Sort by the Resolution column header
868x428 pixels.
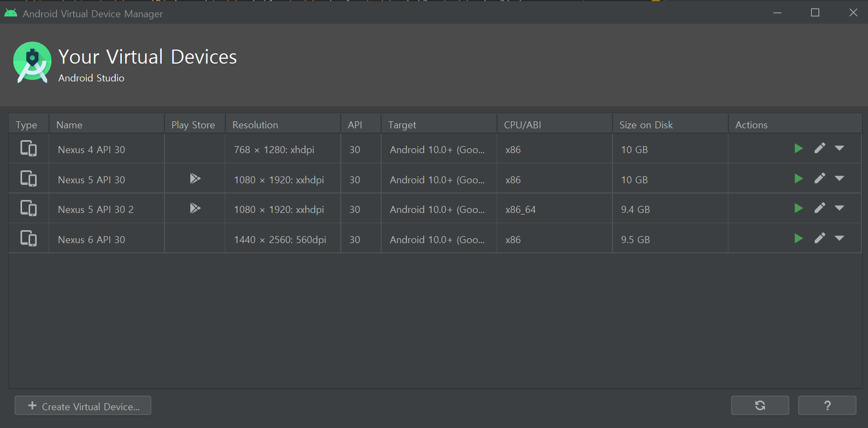[x=283, y=125]
